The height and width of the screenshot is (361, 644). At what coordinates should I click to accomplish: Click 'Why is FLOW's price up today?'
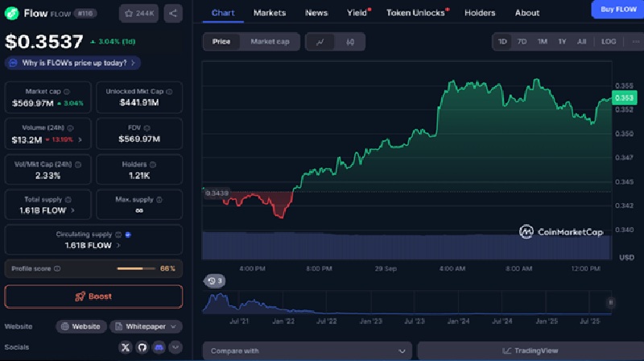click(x=72, y=63)
